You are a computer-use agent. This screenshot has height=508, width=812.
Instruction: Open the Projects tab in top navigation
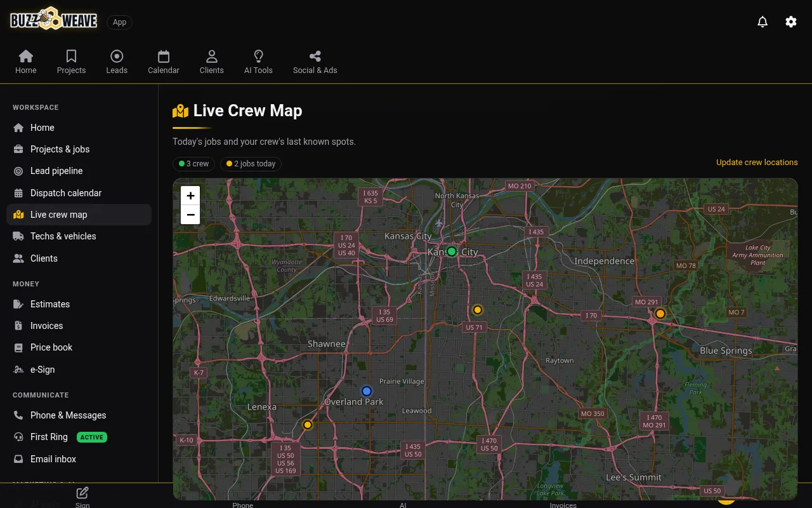click(71, 62)
